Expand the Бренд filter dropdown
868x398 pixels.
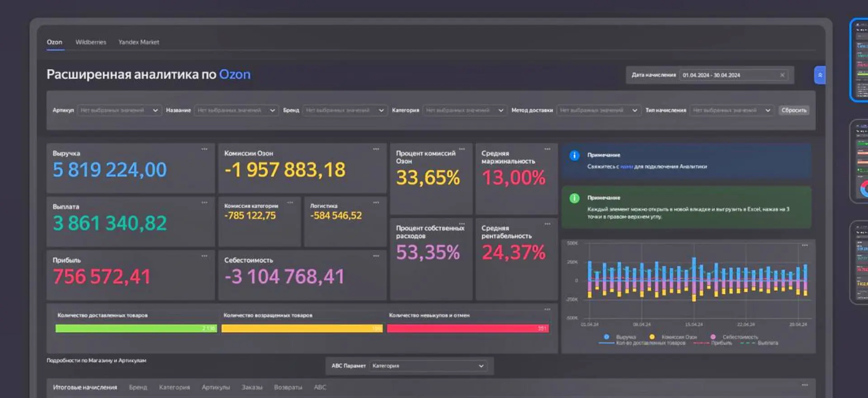pyautogui.click(x=344, y=110)
